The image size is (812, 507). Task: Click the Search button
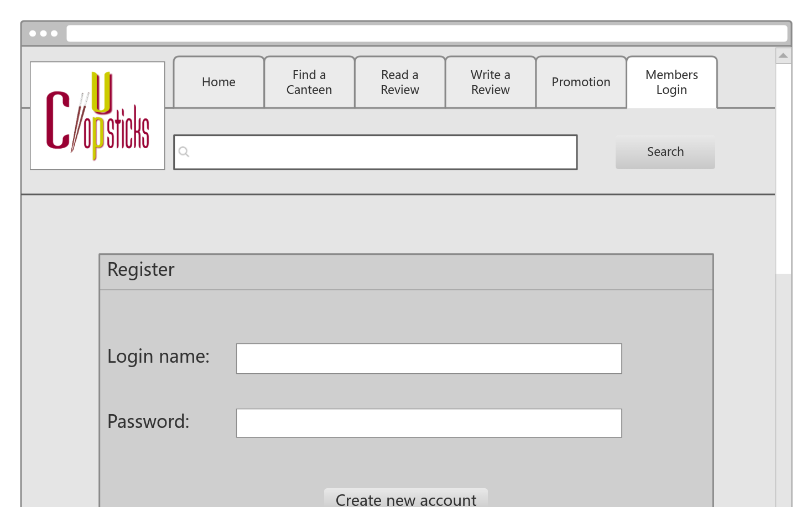[665, 151]
